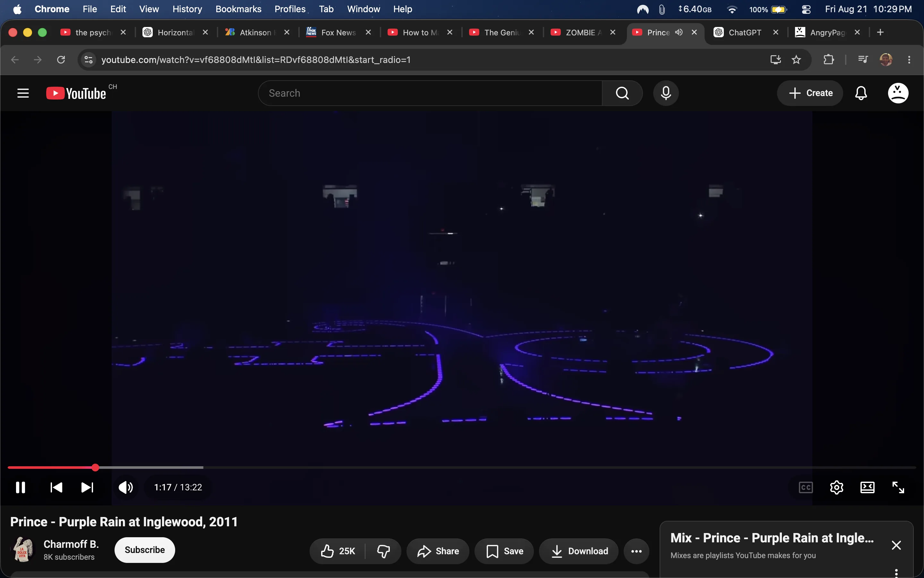Screen dimensions: 924x578
Task: Enter full screen mode
Action: 898,487
